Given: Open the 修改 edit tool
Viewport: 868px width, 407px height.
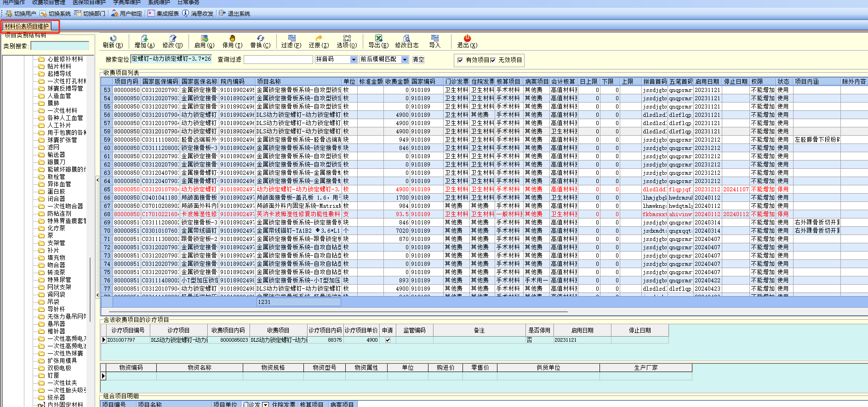Looking at the screenshot, I should 172,39.
